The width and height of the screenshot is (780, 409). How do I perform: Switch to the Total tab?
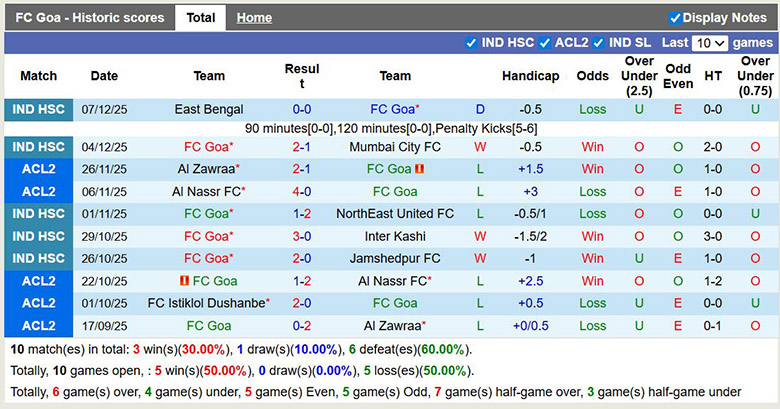200,17
